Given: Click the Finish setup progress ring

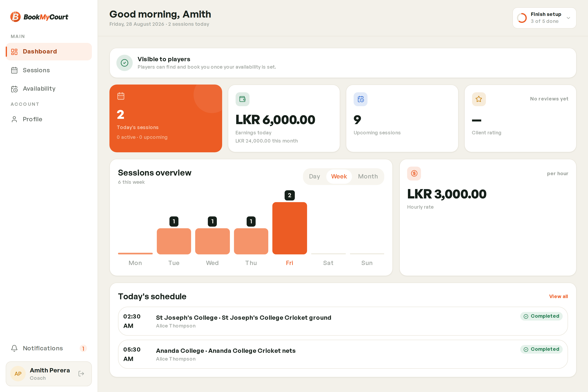Looking at the screenshot, I should click(x=522, y=18).
